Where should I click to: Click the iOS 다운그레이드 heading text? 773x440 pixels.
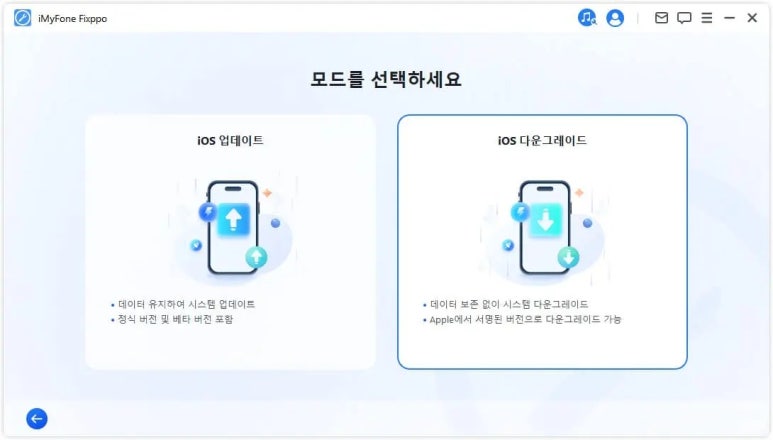point(542,140)
